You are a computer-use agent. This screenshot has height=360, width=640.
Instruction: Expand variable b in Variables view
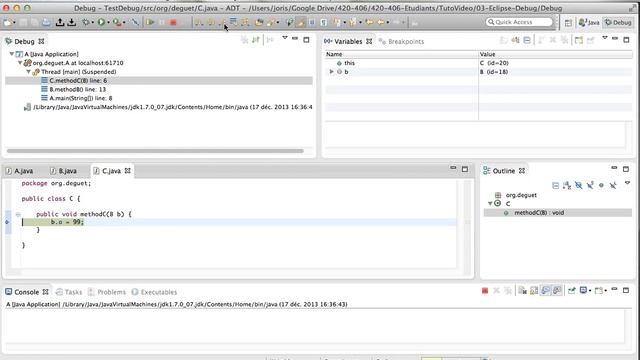(331, 72)
